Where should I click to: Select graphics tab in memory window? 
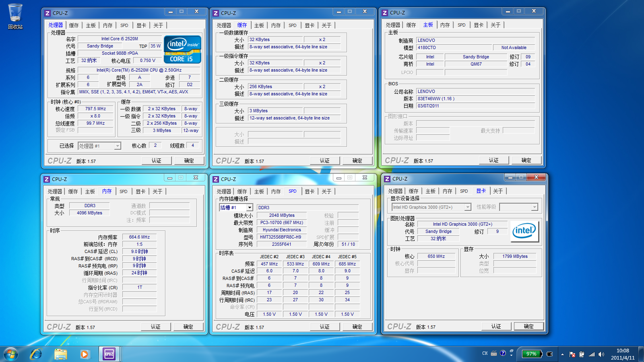click(x=140, y=191)
